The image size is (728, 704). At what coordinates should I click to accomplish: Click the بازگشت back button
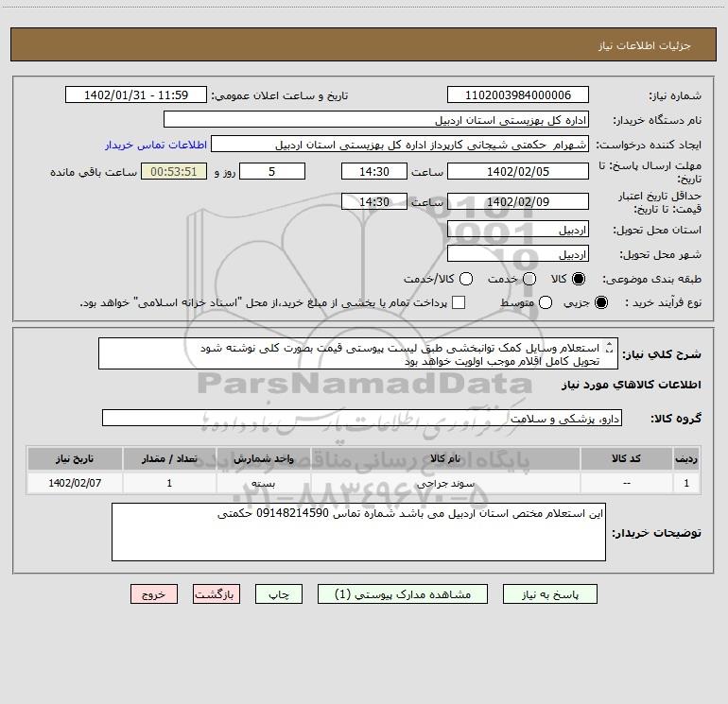coord(217,594)
